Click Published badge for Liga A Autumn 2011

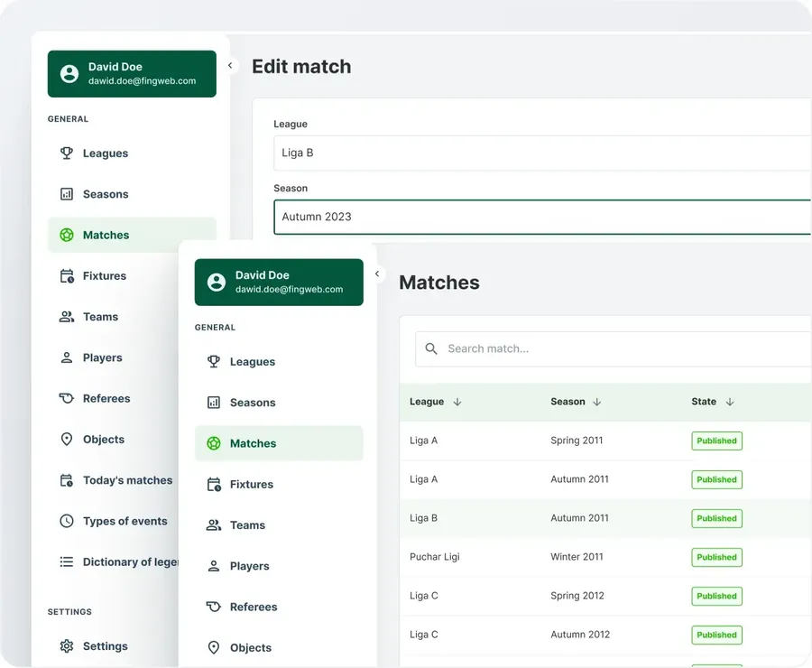[716, 480]
